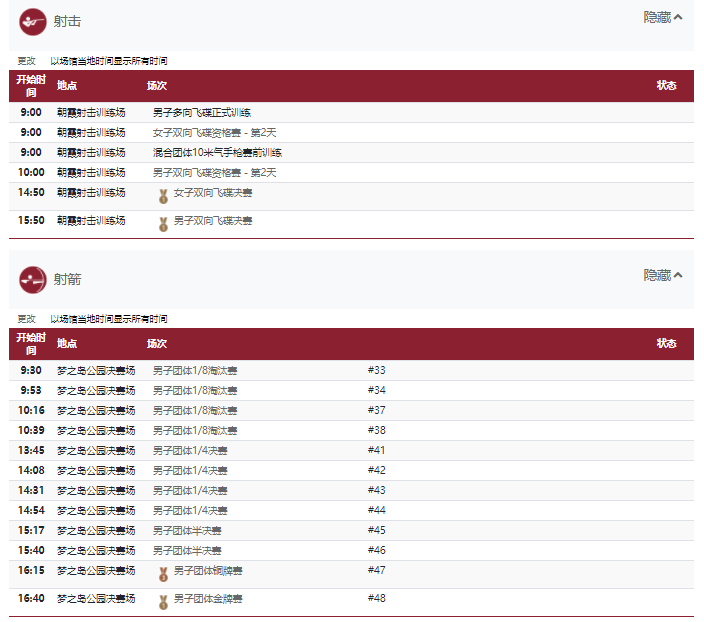This screenshot has width=704, height=622.
Task: Click match number #41
Action: tap(377, 450)
